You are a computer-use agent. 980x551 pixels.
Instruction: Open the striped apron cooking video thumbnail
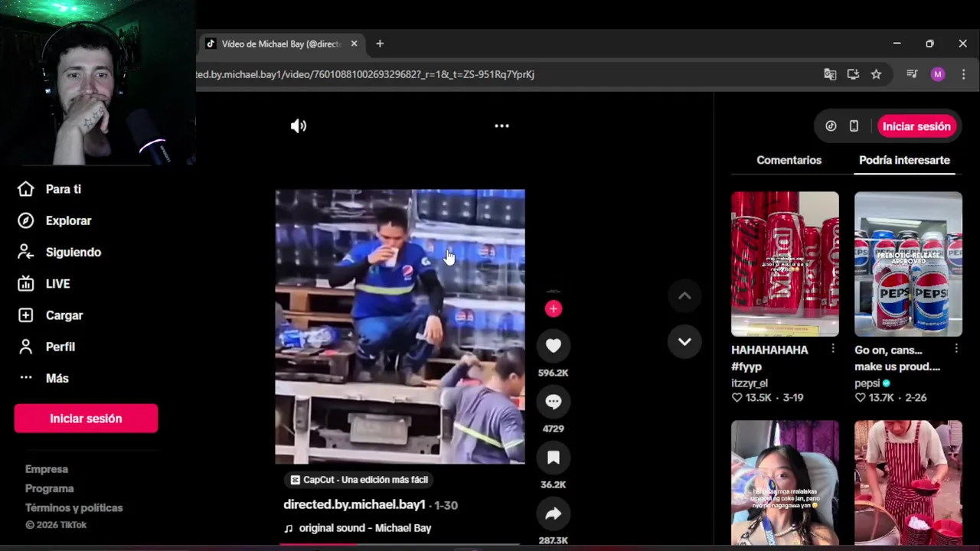click(908, 483)
